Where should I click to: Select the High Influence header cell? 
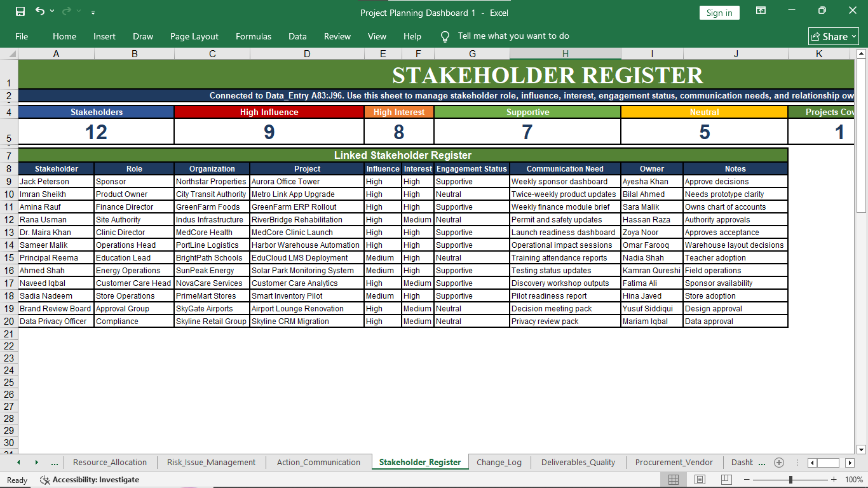click(x=269, y=112)
